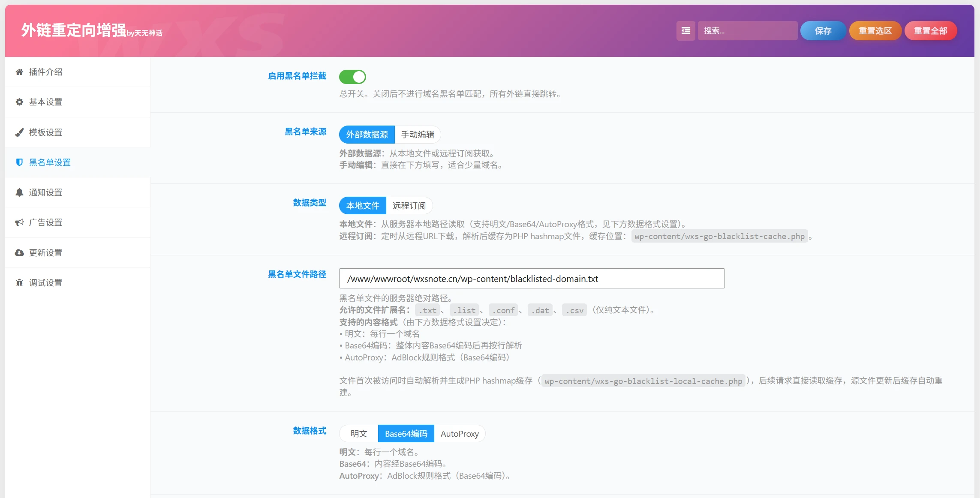This screenshot has width=980, height=498.
Task: Click the shield icon beside 黑名单设置
Action: coord(19,162)
